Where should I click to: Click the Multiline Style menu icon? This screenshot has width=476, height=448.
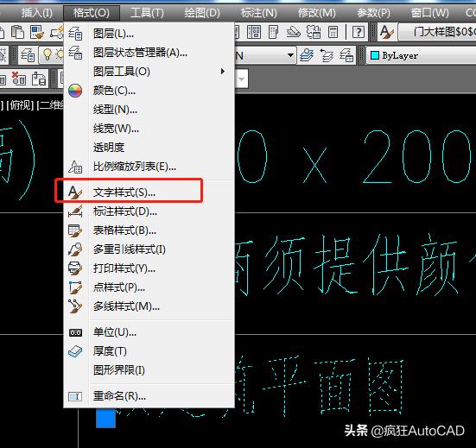(75, 306)
